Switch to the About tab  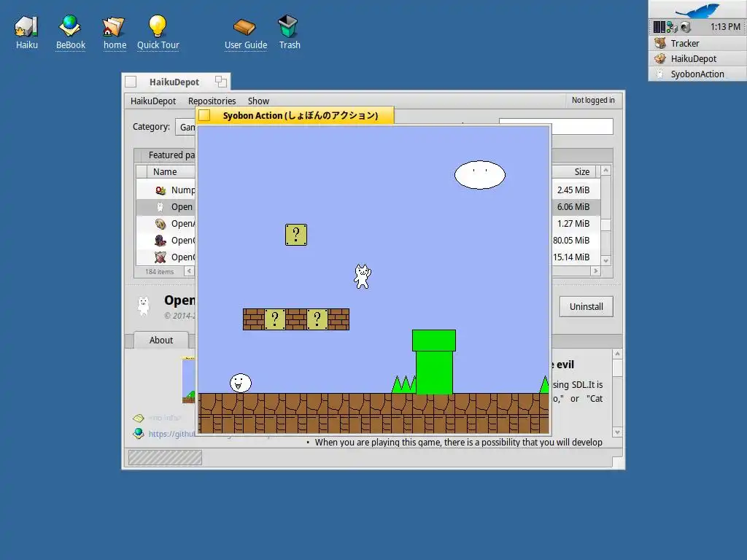[x=161, y=340]
